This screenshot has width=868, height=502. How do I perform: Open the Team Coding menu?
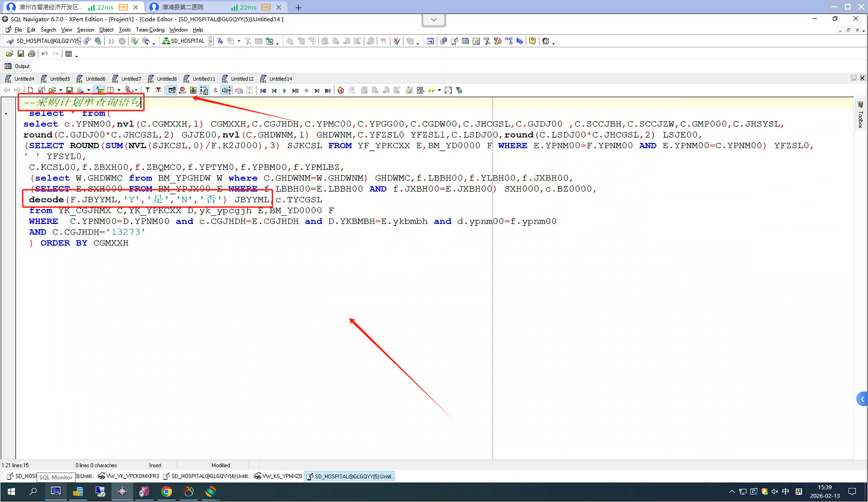(150, 30)
